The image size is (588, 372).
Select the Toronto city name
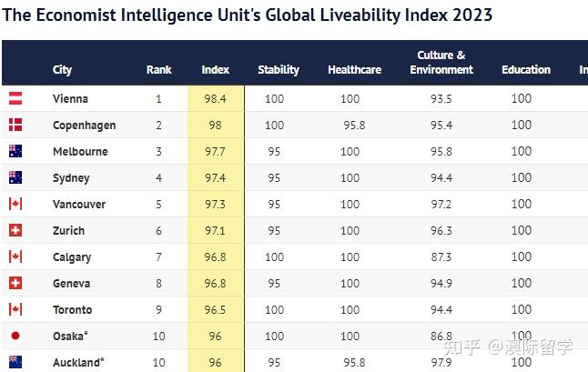pyautogui.click(x=73, y=310)
